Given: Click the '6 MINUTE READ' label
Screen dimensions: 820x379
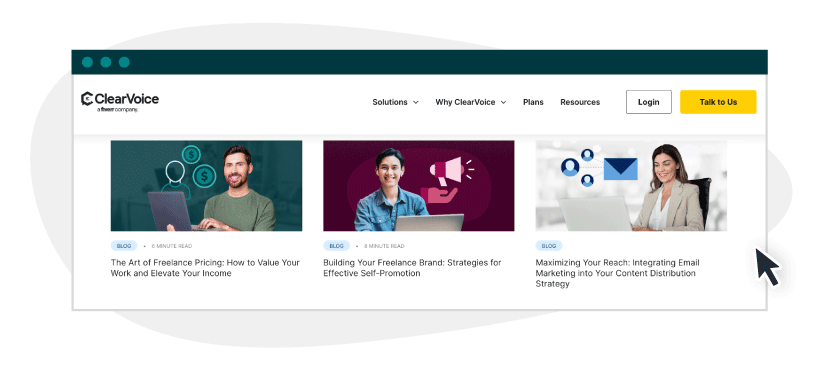Looking at the screenshot, I should tap(172, 246).
